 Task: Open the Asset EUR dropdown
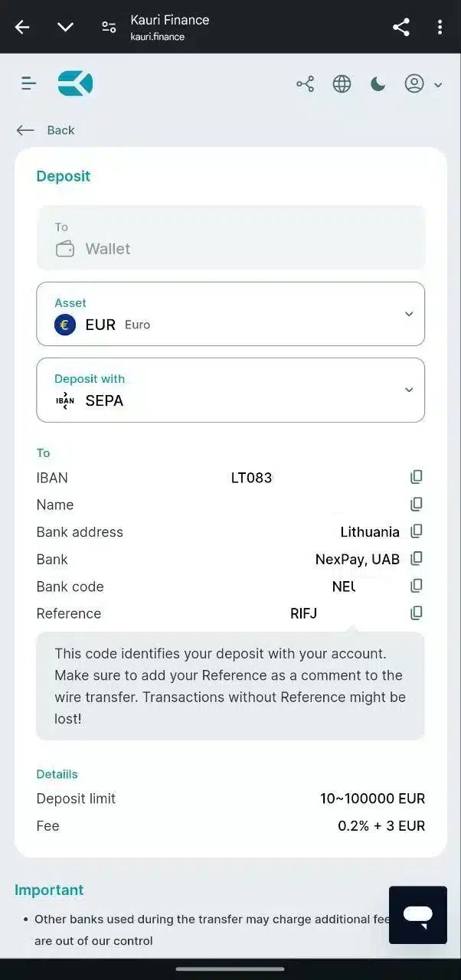tap(230, 314)
